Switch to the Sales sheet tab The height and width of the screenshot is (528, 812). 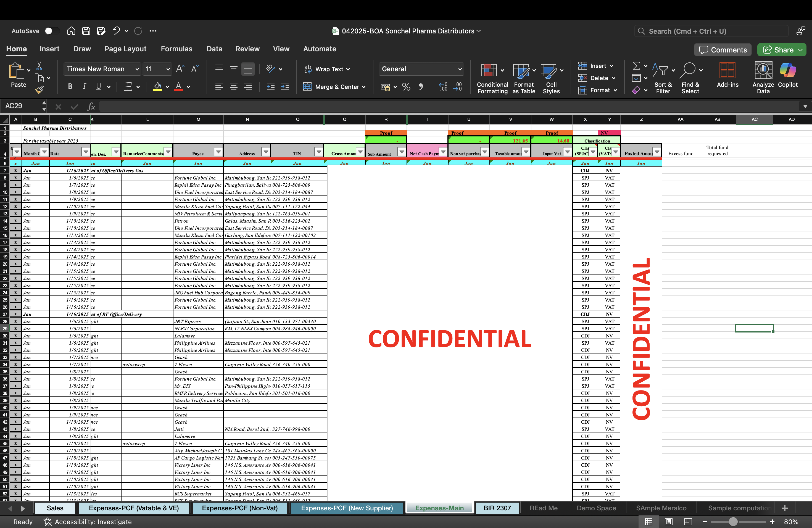(x=55, y=508)
